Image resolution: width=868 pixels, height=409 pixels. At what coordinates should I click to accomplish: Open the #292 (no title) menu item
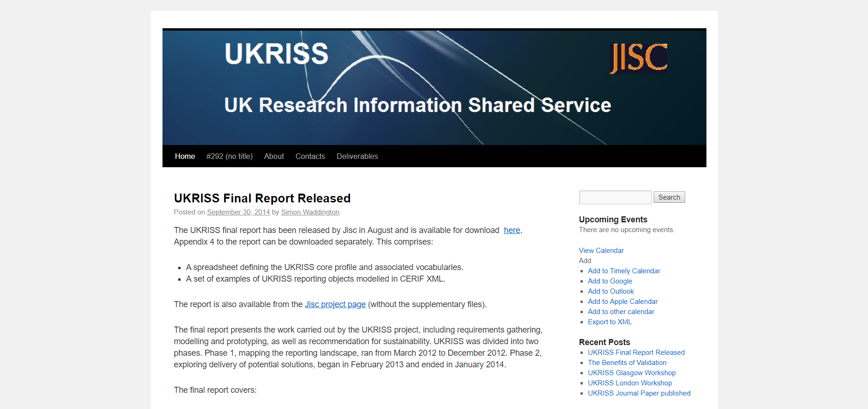230,156
